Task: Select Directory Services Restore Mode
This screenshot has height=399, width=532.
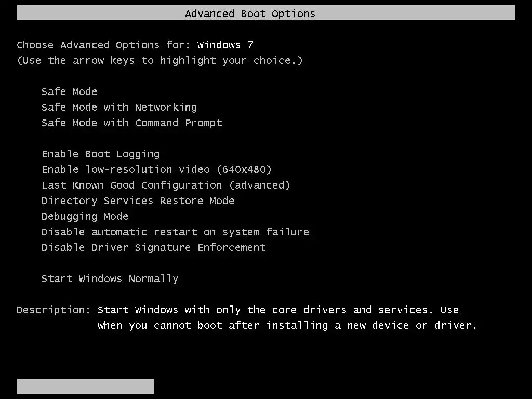Action: [138, 201]
